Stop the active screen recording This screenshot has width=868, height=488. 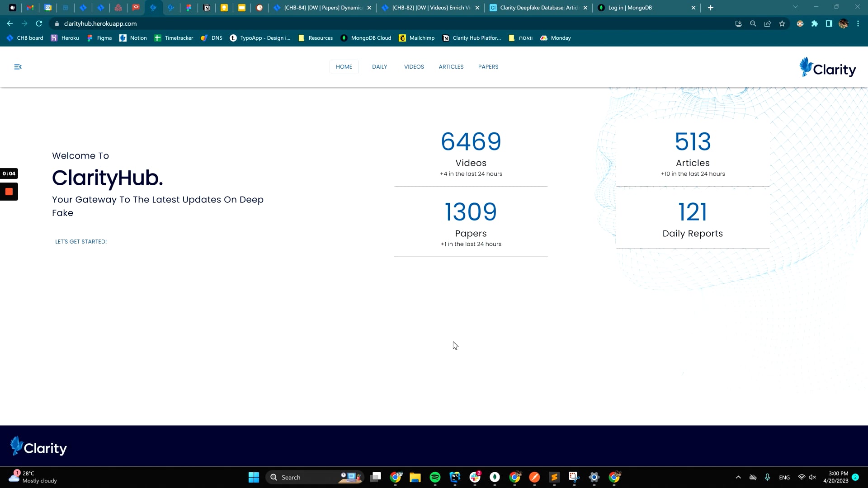pos(9,192)
